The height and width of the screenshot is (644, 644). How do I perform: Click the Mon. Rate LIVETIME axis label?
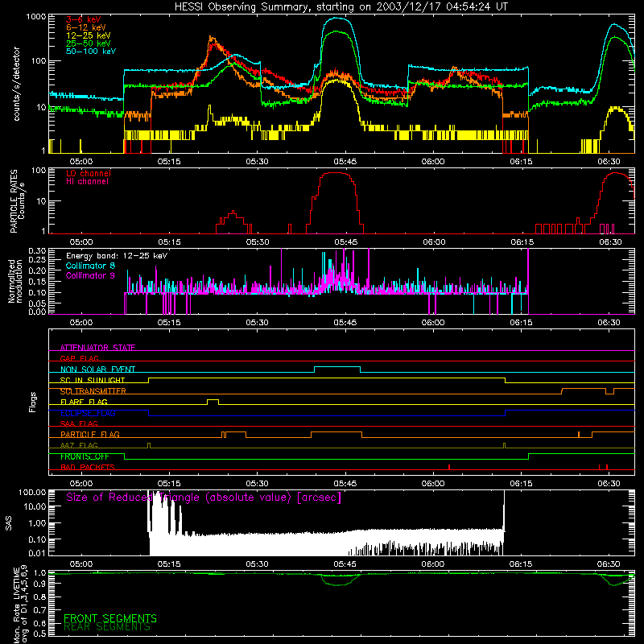click(20, 604)
